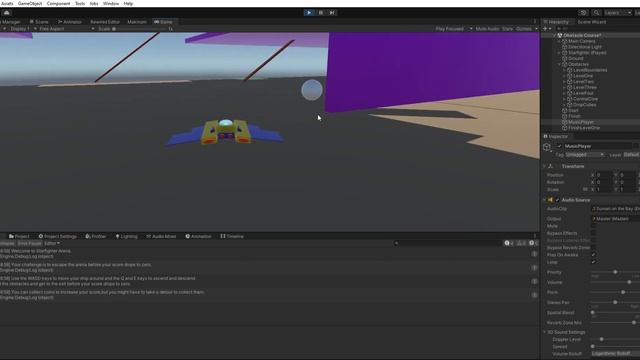Viewport: 640px width, 360px height.
Task: Open the Volume Rolloff dropdown
Action: click(x=616, y=353)
